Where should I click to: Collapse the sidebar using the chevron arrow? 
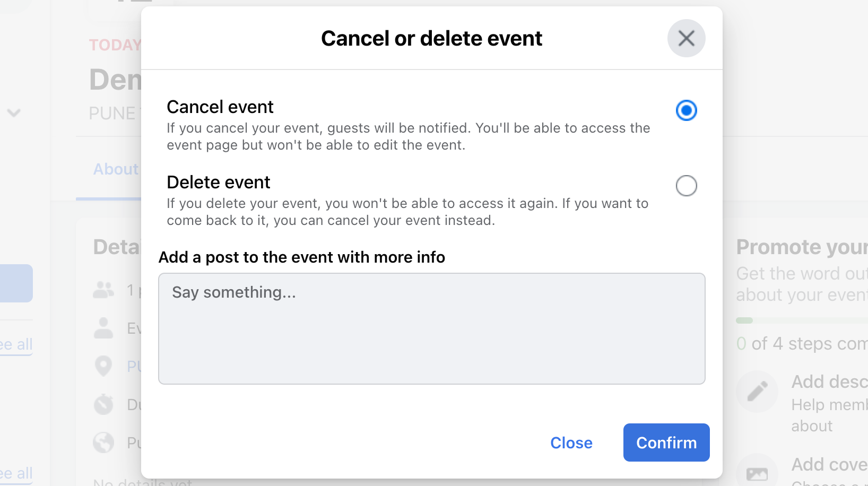14,112
